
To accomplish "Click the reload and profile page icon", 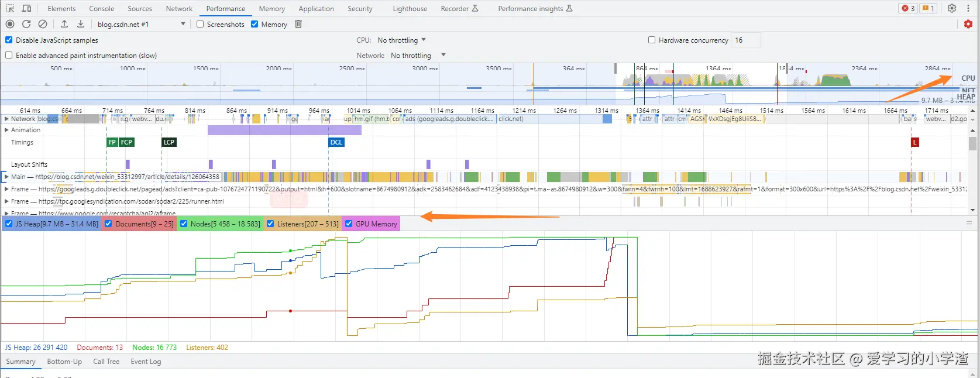I will tap(26, 24).
